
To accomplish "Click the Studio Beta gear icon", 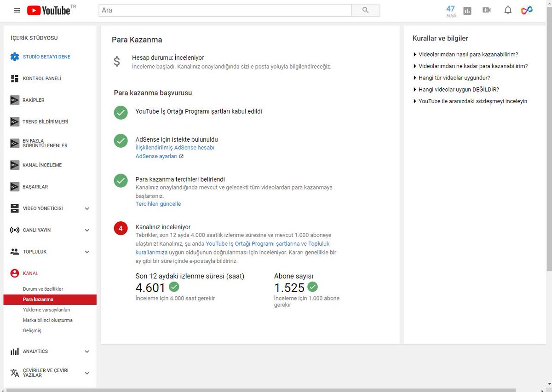I will pos(15,57).
